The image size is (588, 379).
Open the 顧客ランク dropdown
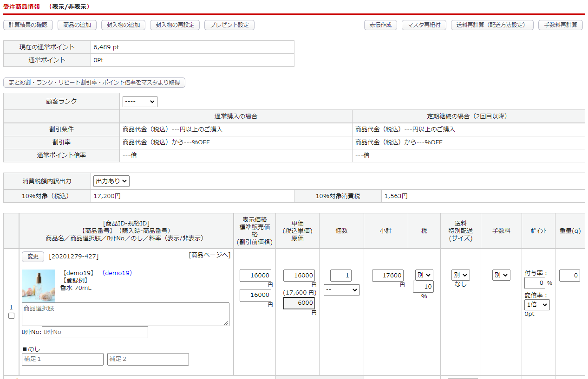pyautogui.click(x=140, y=102)
